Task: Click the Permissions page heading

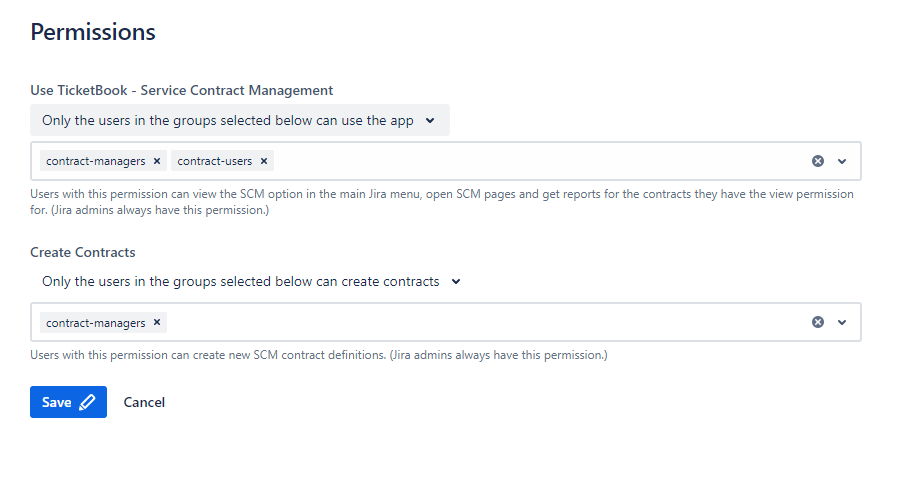Action: (93, 32)
